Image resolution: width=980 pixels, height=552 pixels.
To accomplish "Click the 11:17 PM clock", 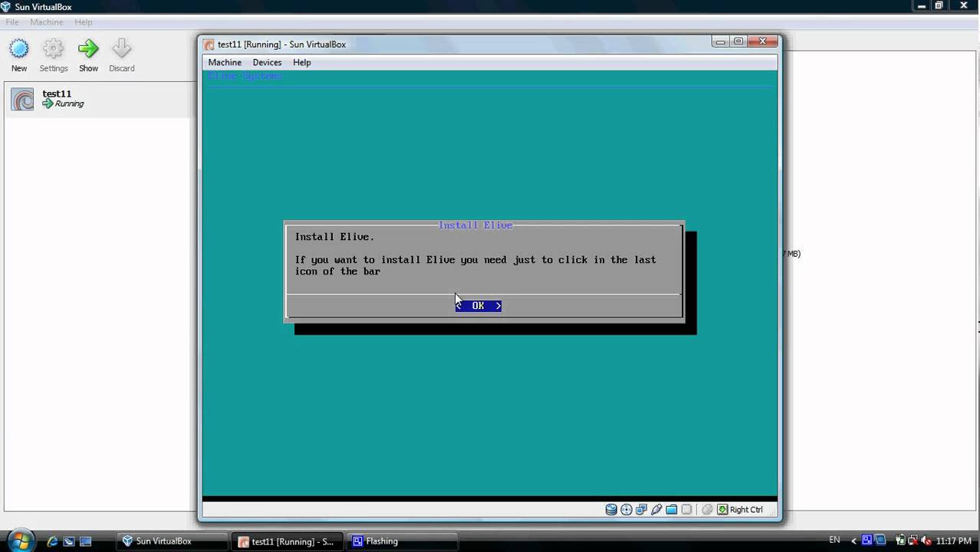I will [x=953, y=541].
